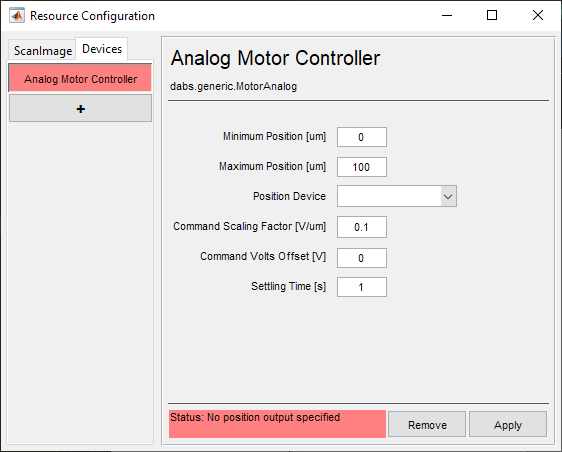Switch to the ScanImage tab
Viewport: 562px width, 452px height.
(43, 51)
